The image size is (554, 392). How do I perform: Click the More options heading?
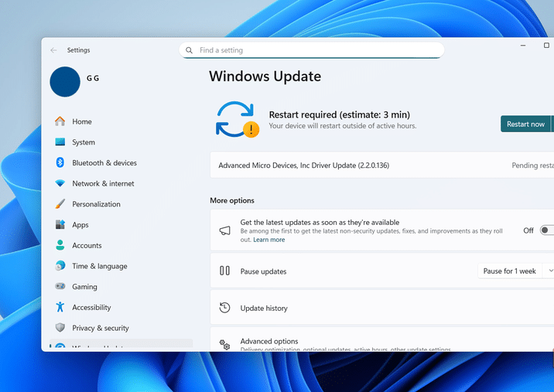[x=232, y=200]
